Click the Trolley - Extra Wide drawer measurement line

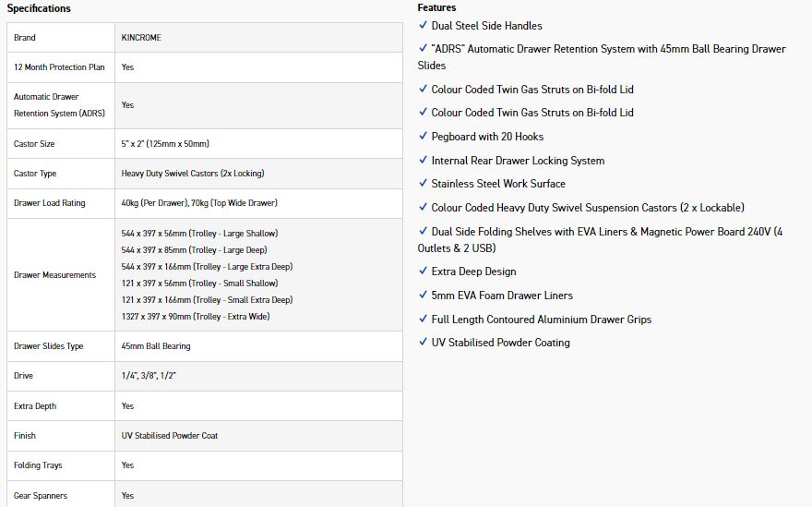pyautogui.click(x=195, y=317)
